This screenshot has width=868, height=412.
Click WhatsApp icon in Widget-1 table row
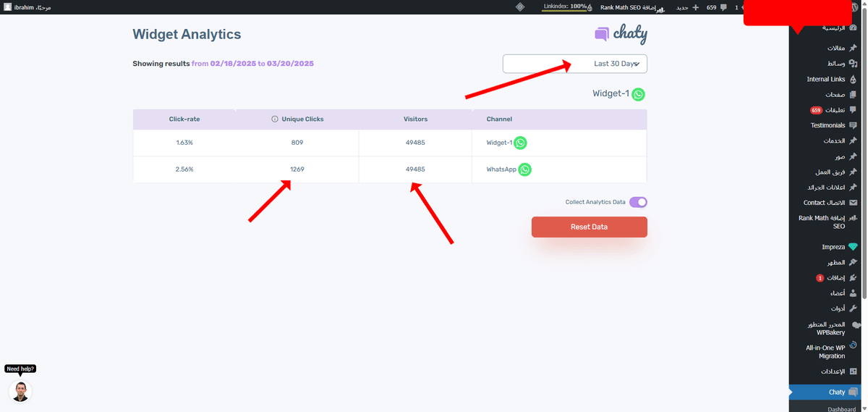(520, 143)
